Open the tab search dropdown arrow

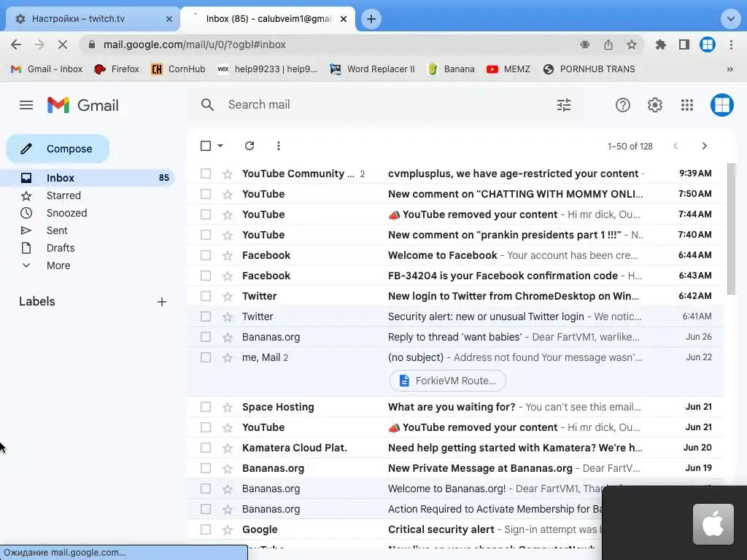pyautogui.click(x=730, y=19)
